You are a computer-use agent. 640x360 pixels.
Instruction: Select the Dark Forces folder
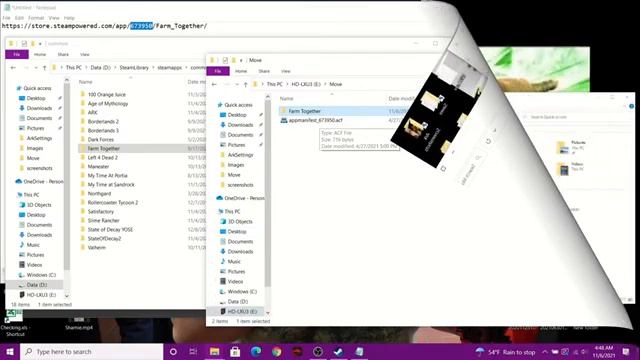[100, 139]
